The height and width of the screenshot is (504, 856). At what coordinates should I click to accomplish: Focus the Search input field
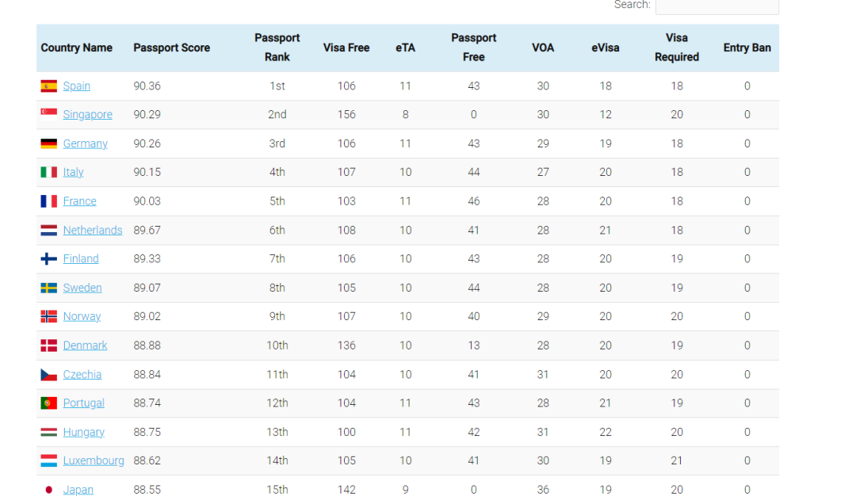[x=717, y=6]
